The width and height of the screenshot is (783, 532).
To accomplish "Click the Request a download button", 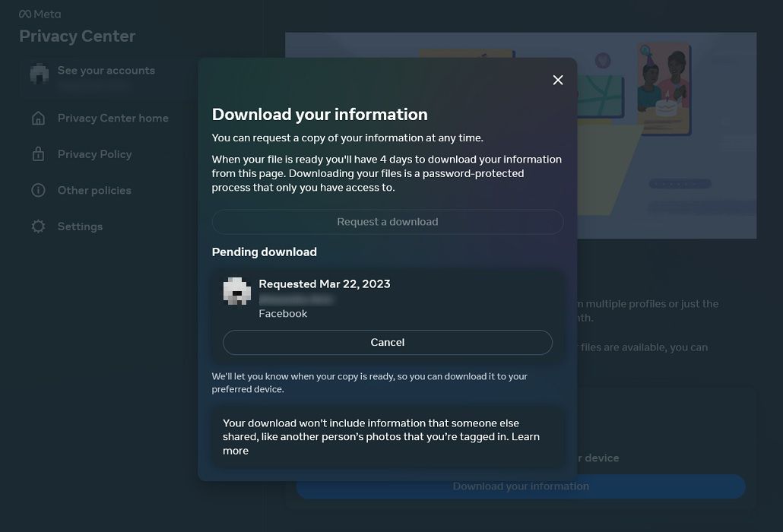I will [x=388, y=221].
